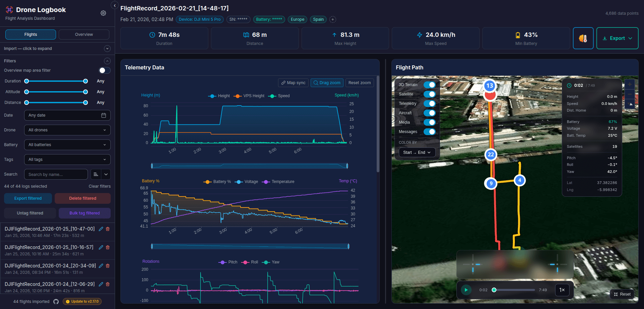Click the Clear filters link
Screen dimensions: 644x309
pyautogui.click(x=99, y=186)
